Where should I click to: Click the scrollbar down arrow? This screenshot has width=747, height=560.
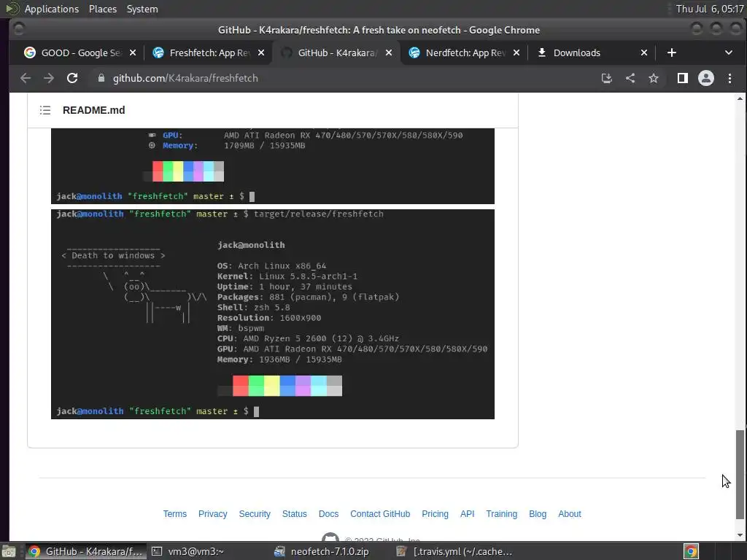click(x=740, y=535)
